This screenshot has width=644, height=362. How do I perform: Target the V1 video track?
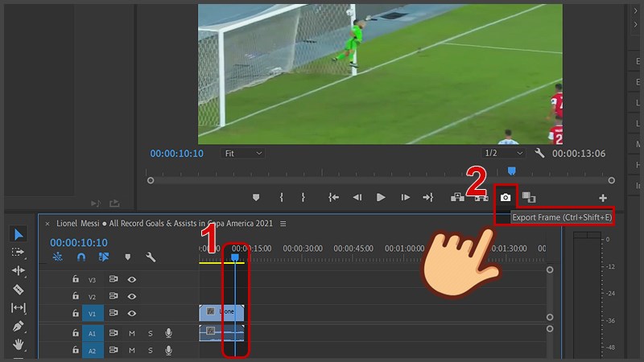click(93, 314)
